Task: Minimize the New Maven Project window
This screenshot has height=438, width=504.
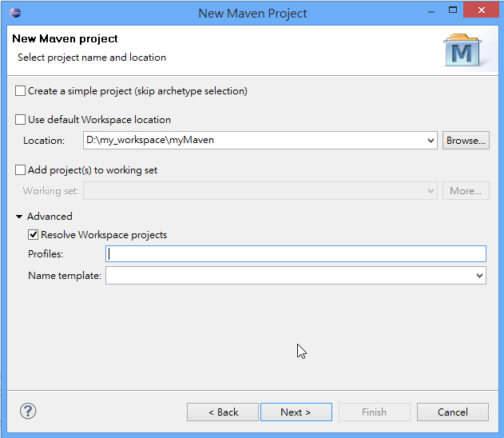Action: (x=431, y=11)
